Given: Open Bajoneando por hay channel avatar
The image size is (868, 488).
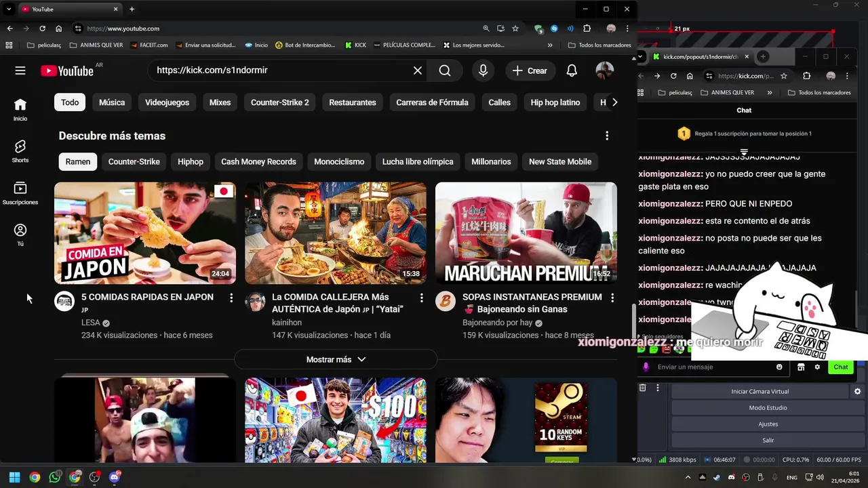Looking at the screenshot, I should (446, 302).
